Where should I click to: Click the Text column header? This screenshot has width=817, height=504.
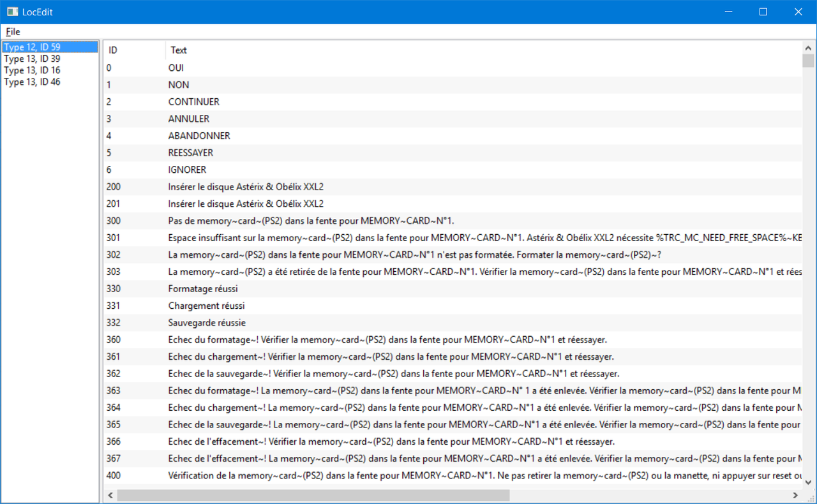(x=483, y=50)
